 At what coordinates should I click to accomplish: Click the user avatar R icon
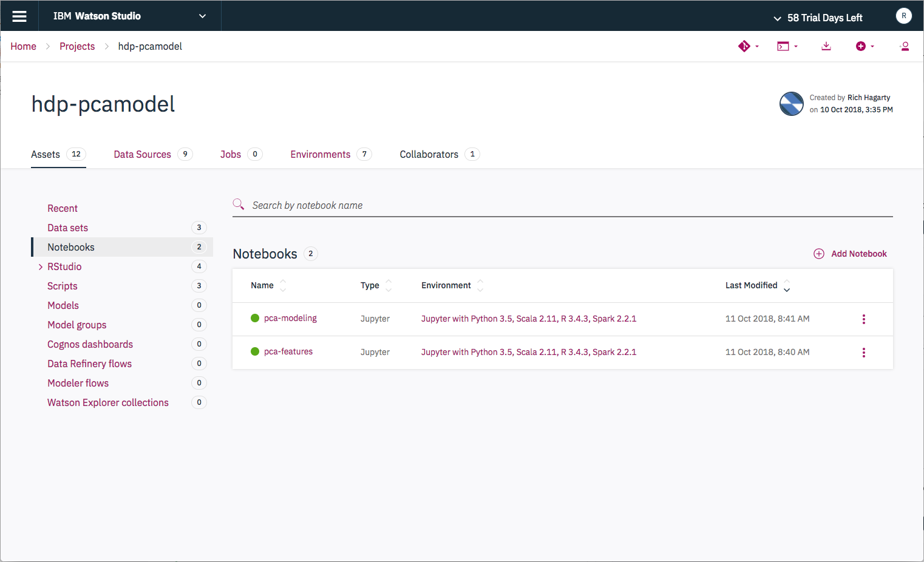(903, 16)
